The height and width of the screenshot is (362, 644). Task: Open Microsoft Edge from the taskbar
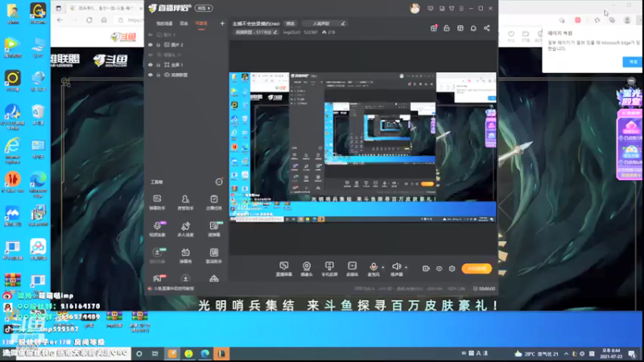pyautogui.click(x=205, y=353)
